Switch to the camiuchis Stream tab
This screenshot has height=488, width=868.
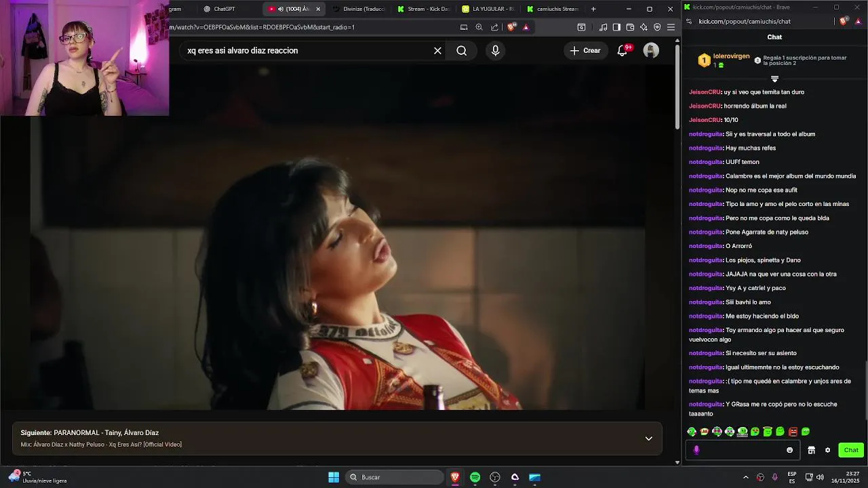pyautogui.click(x=553, y=9)
